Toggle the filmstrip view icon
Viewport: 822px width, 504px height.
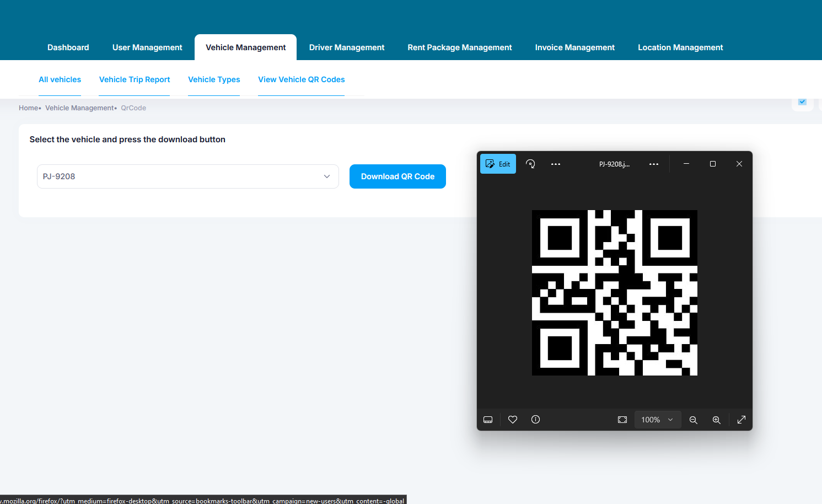pos(488,420)
